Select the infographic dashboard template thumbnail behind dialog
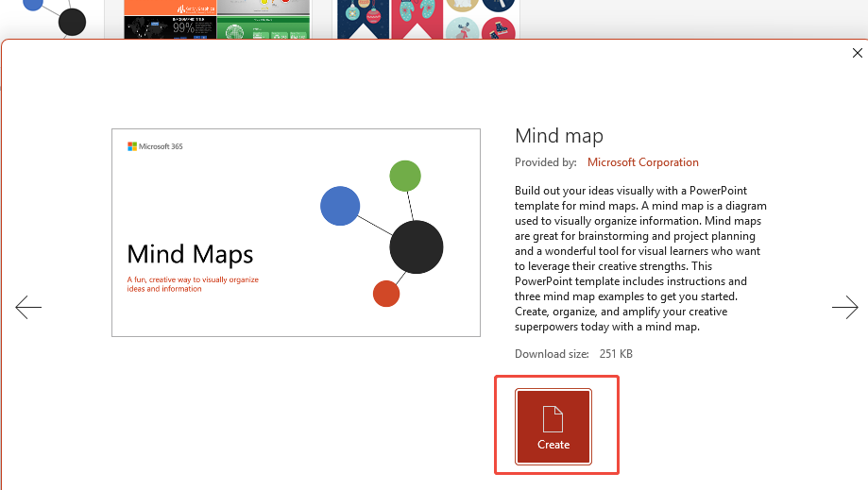The width and height of the screenshot is (868, 490). pos(216,20)
